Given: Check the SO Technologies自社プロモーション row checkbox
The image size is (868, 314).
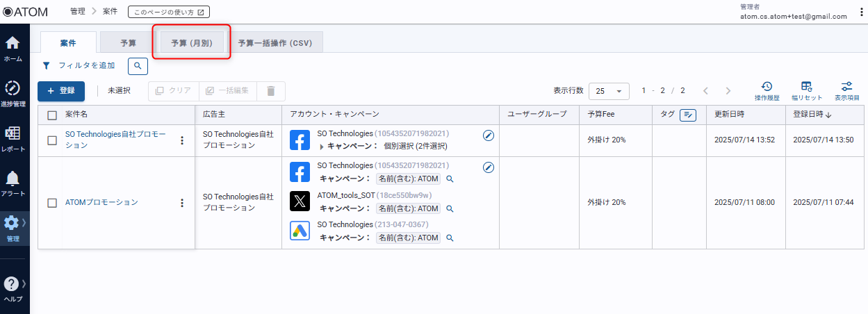Looking at the screenshot, I should [x=52, y=140].
